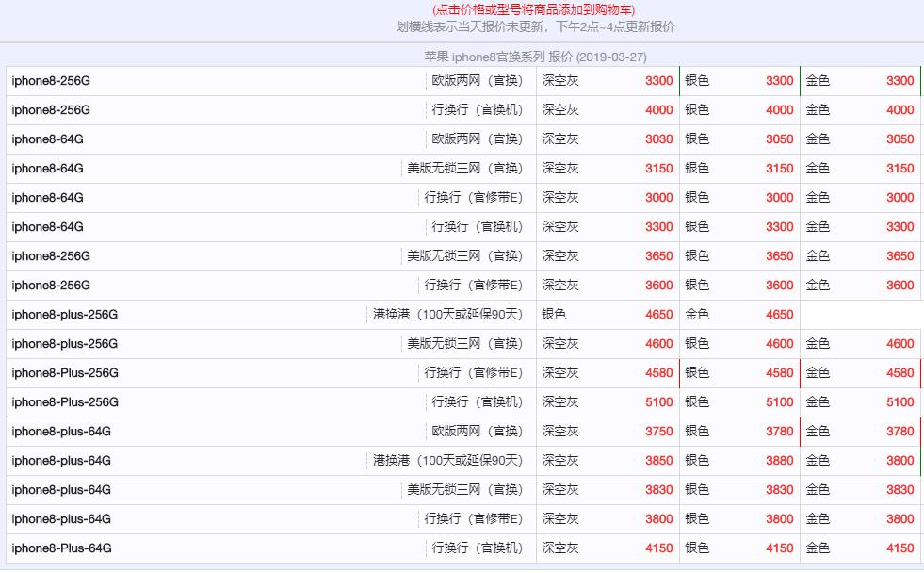The image size is (924, 573).
Task: Click the space gray 3600 price
Action: pyautogui.click(x=658, y=286)
